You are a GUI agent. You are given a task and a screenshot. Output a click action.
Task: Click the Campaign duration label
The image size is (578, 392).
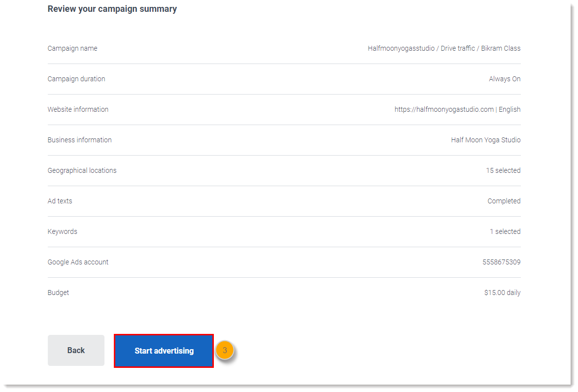(x=76, y=79)
